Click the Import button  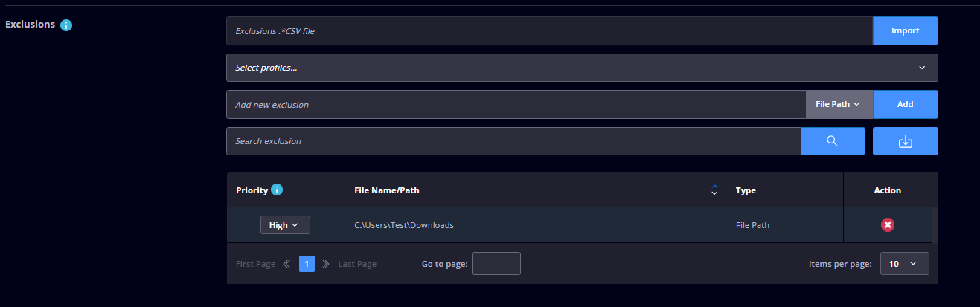click(905, 31)
